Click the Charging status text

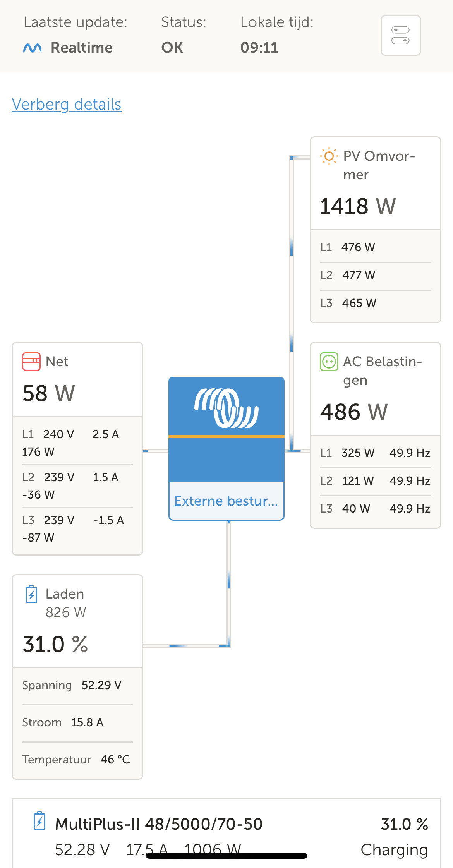394,850
